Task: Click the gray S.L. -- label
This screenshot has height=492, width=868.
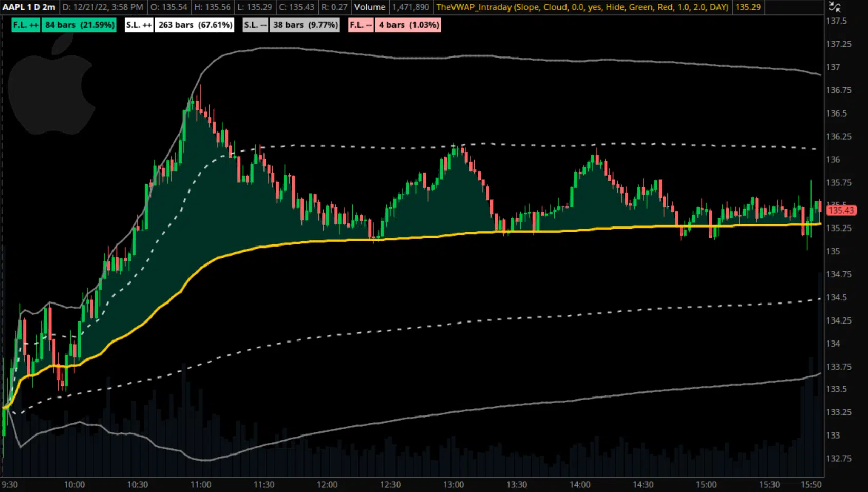Action: pyautogui.click(x=255, y=25)
